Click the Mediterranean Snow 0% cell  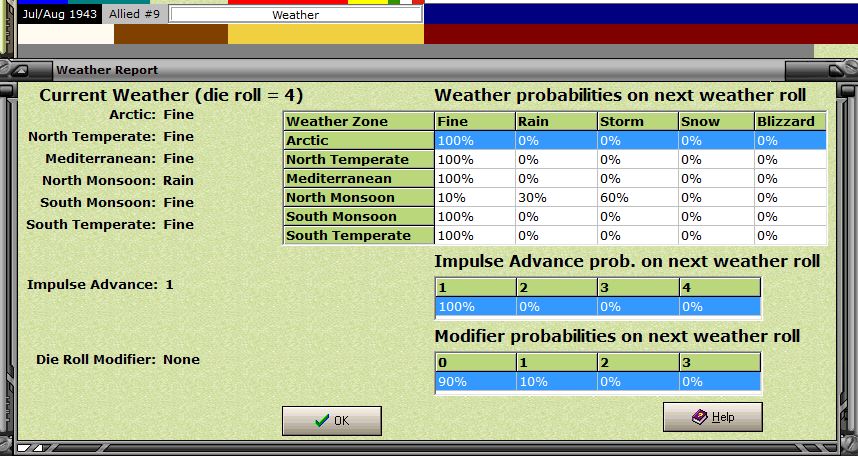click(x=716, y=178)
